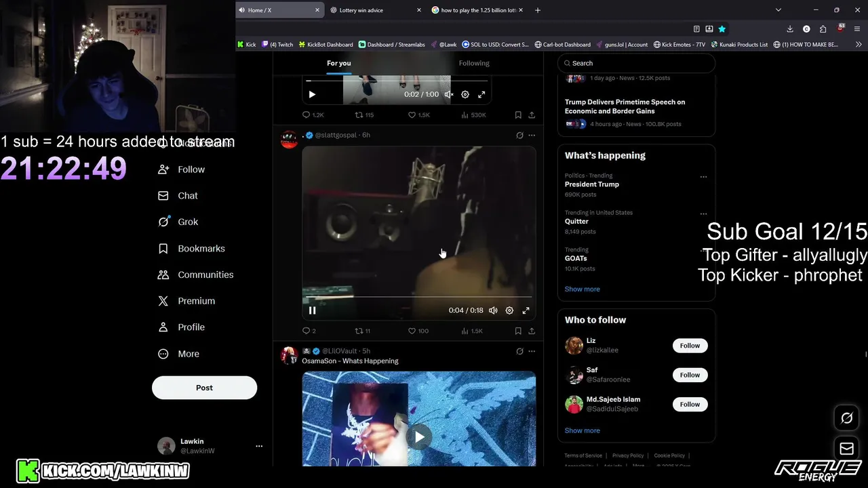
Task: Like the @slattgospal post with 100 likes
Action: click(x=418, y=331)
